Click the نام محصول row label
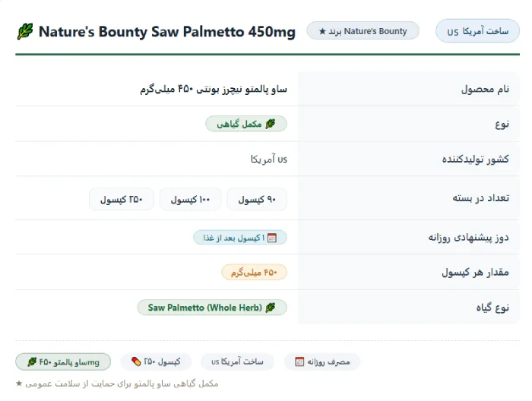532x401 pixels. click(485, 89)
